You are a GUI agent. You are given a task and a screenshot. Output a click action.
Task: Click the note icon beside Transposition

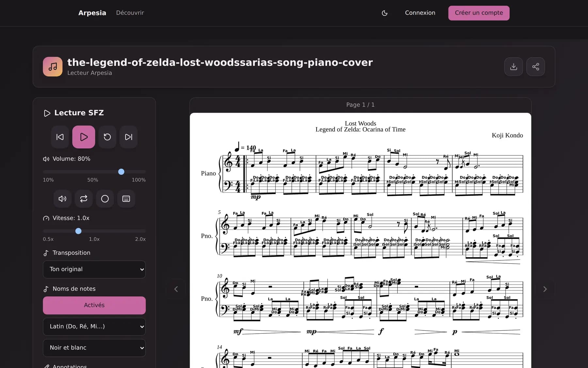[46, 253]
